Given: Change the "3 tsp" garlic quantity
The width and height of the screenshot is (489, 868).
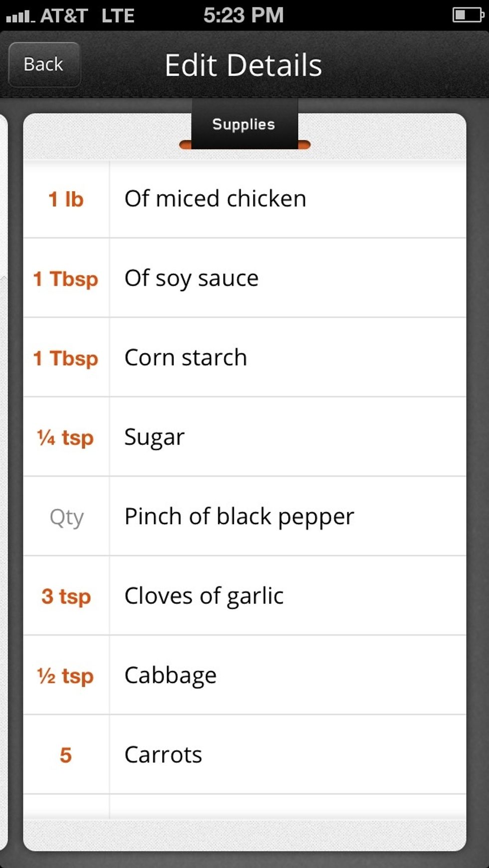Looking at the screenshot, I should point(66,596).
